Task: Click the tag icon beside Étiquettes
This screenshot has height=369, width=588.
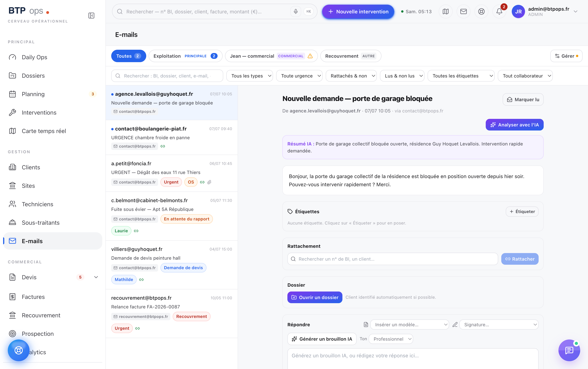Action: (x=290, y=211)
